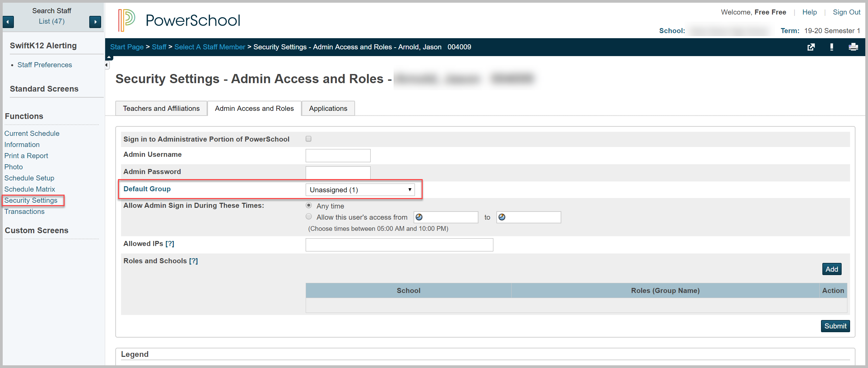Switch to the Teachers and Affiliations tab
The width and height of the screenshot is (868, 368).
(x=161, y=108)
